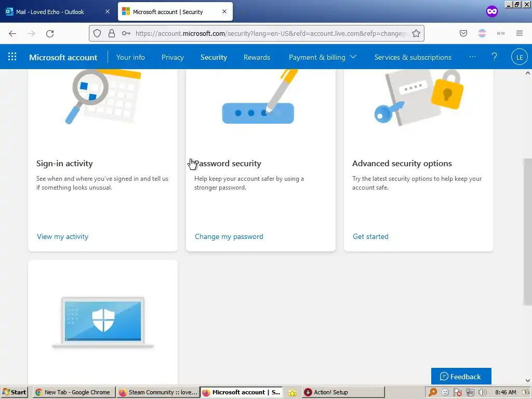Open the Pocket save icon

pos(463,33)
